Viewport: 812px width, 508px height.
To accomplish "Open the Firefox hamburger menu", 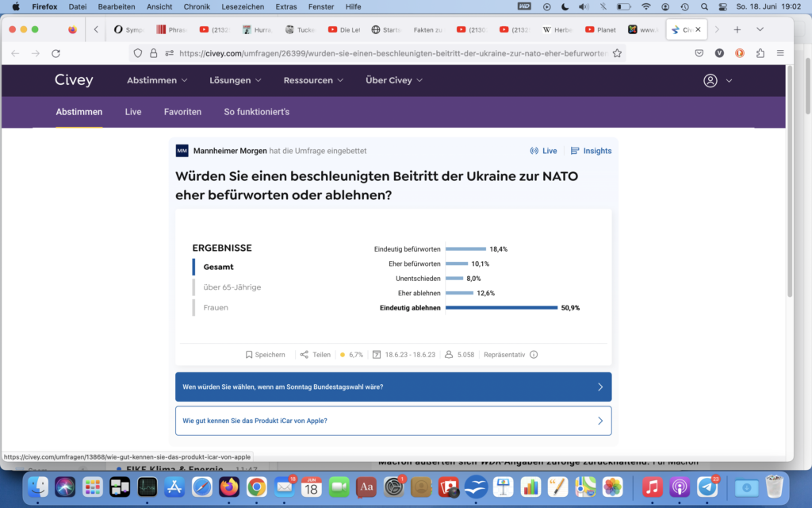I will click(780, 53).
